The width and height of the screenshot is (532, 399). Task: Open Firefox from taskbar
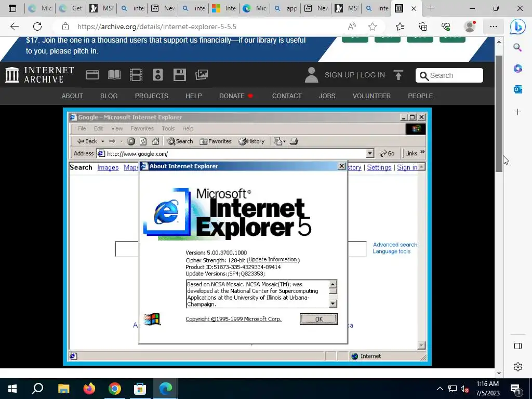coord(89,389)
